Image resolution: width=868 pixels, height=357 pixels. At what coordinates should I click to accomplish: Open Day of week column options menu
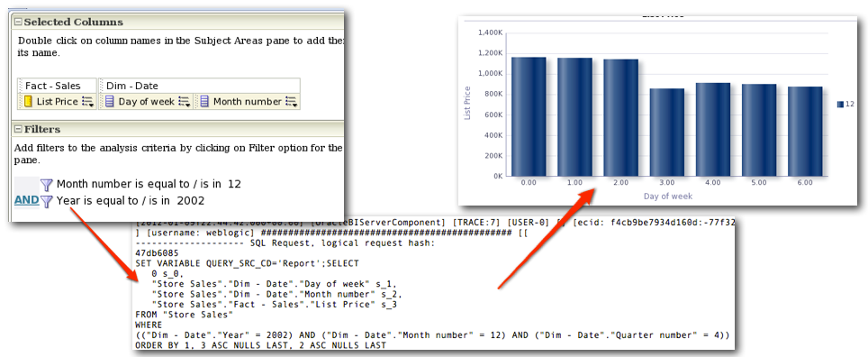[185, 102]
